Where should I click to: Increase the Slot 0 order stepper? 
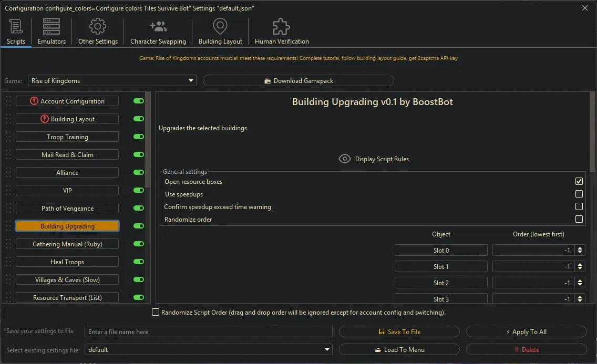click(x=580, y=247)
